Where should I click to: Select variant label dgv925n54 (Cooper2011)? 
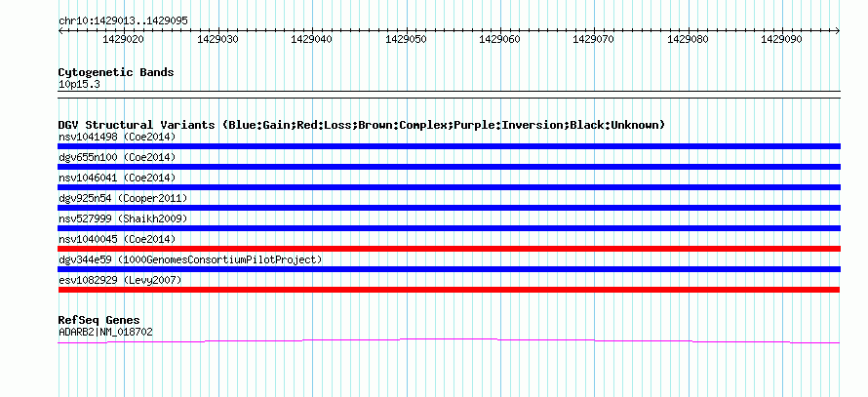[123, 198]
